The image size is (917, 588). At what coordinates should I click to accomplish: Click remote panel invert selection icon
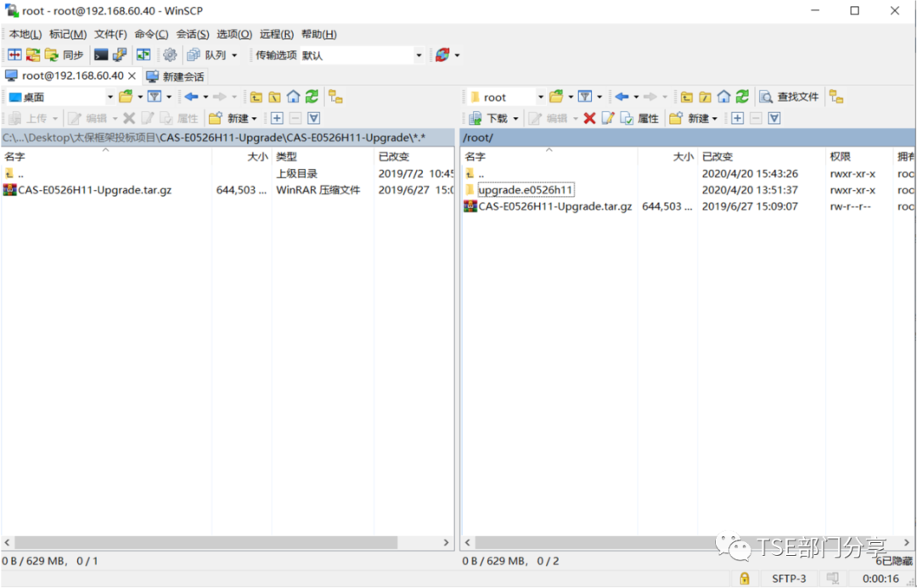(x=774, y=119)
